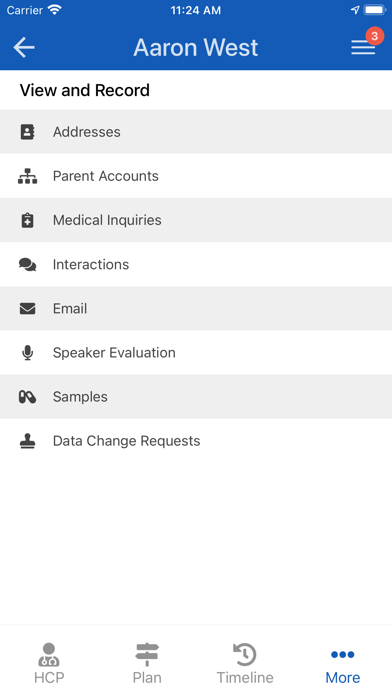Switch to the Plan tab
Image resolution: width=392 pixels, height=696 pixels.
(x=147, y=663)
